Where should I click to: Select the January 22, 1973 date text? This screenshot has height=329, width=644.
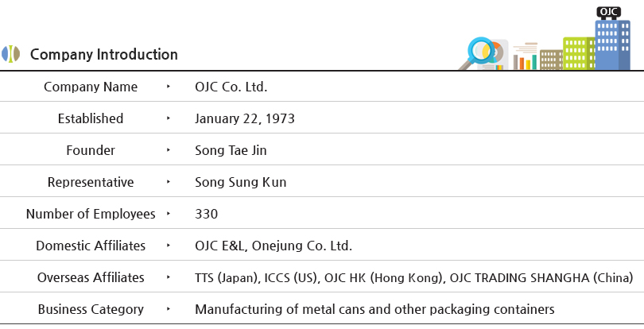click(x=245, y=118)
